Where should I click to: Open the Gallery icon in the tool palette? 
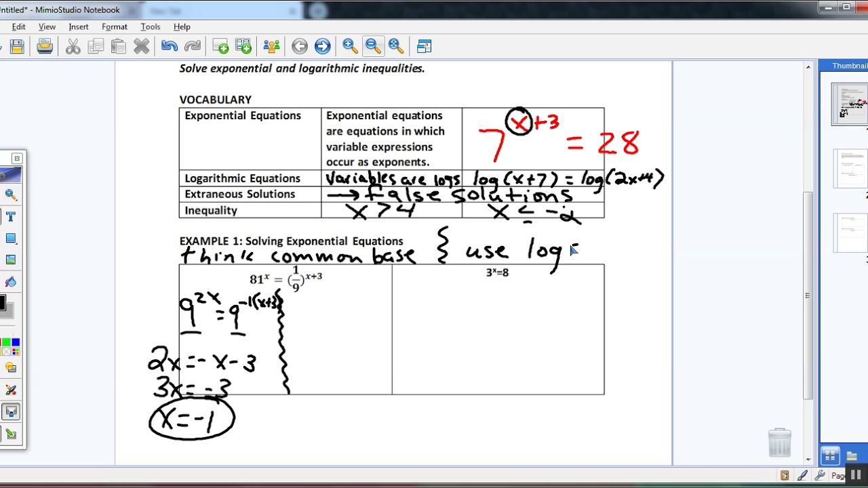point(11,368)
